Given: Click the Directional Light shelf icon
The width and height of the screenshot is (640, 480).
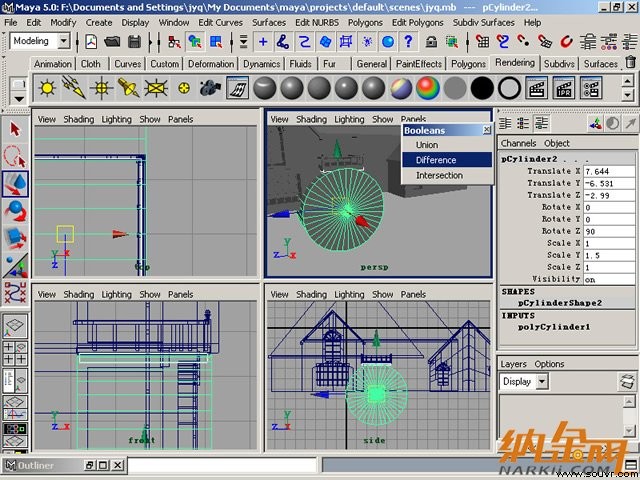Looking at the screenshot, I should pyautogui.click(x=74, y=88).
